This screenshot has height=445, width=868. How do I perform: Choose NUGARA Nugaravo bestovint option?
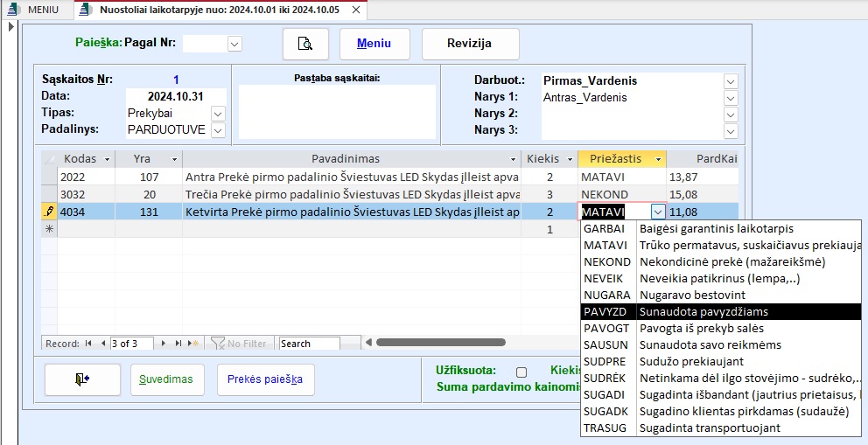point(721,295)
